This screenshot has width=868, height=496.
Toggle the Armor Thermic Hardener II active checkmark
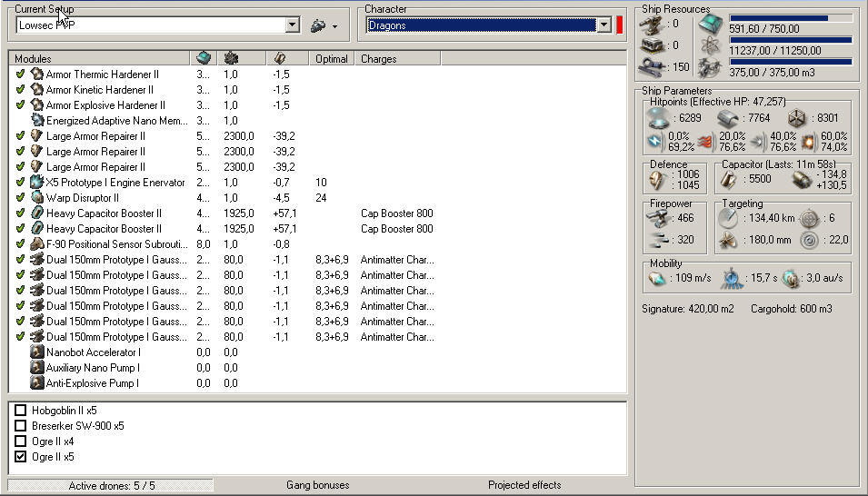point(20,74)
